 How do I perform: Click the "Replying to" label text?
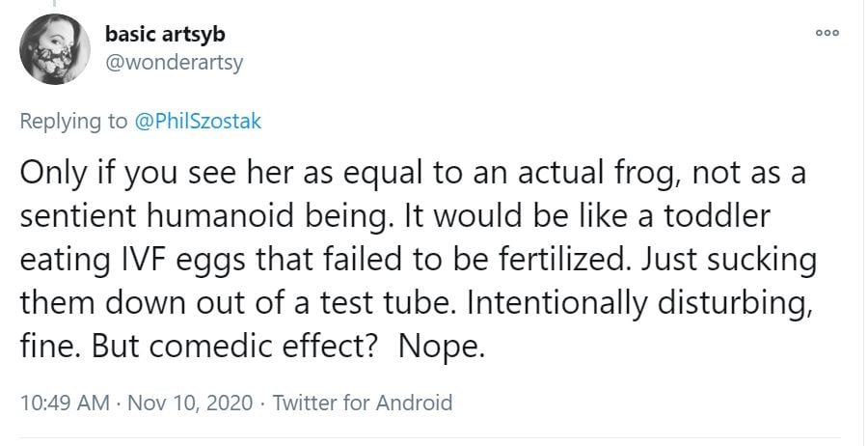(73, 121)
